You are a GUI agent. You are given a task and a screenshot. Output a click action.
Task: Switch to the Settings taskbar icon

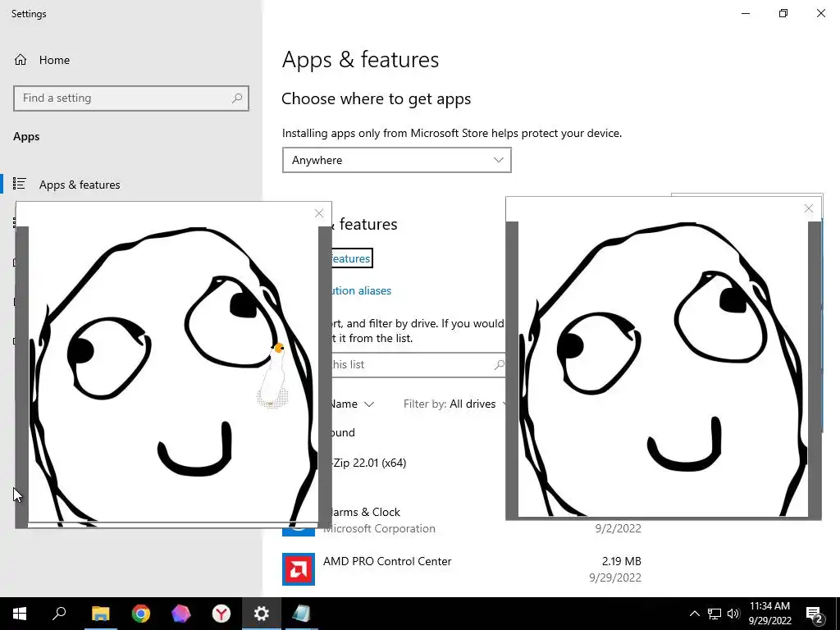262,614
